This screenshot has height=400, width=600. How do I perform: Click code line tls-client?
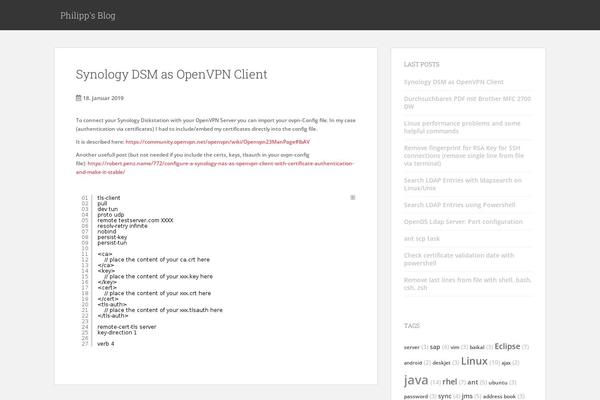pyautogui.click(x=109, y=198)
